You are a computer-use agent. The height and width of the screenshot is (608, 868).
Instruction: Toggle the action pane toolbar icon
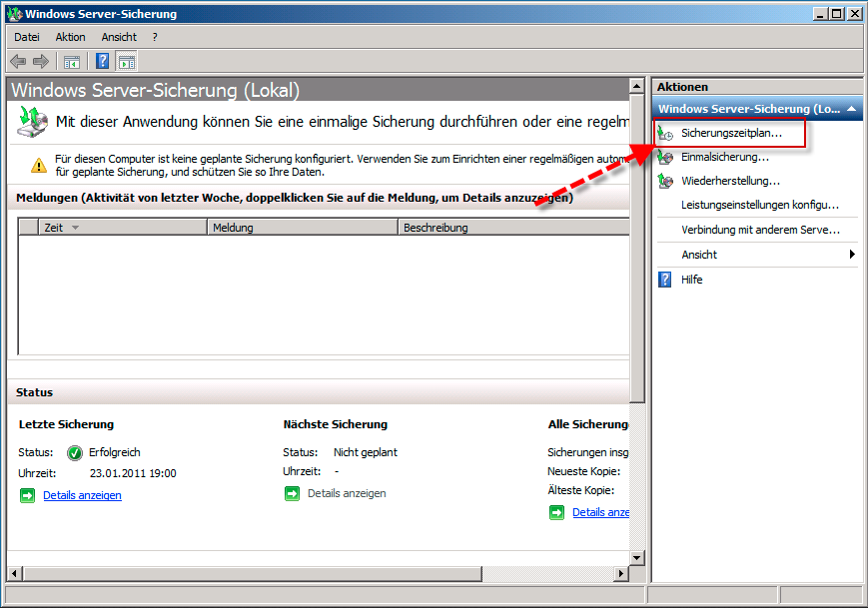pos(127,62)
